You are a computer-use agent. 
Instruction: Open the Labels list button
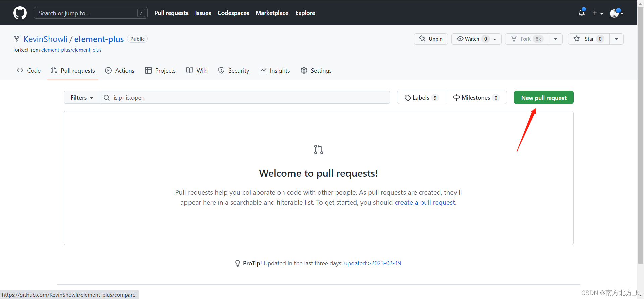(422, 98)
